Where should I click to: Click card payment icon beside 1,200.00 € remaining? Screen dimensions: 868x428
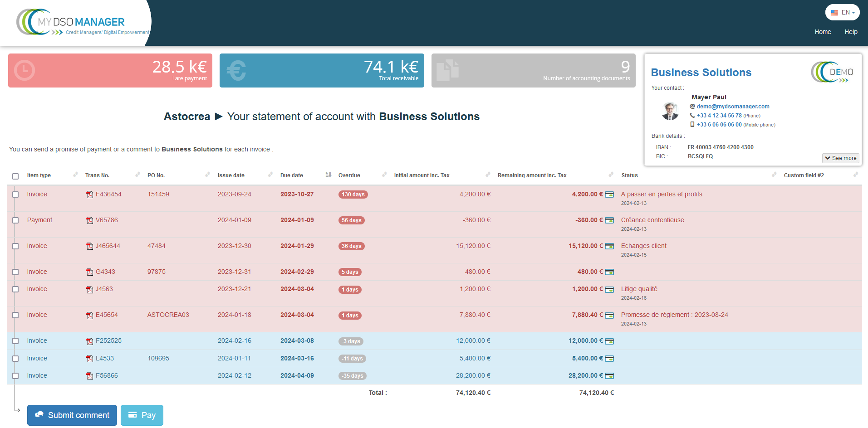(x=609, y=289)
